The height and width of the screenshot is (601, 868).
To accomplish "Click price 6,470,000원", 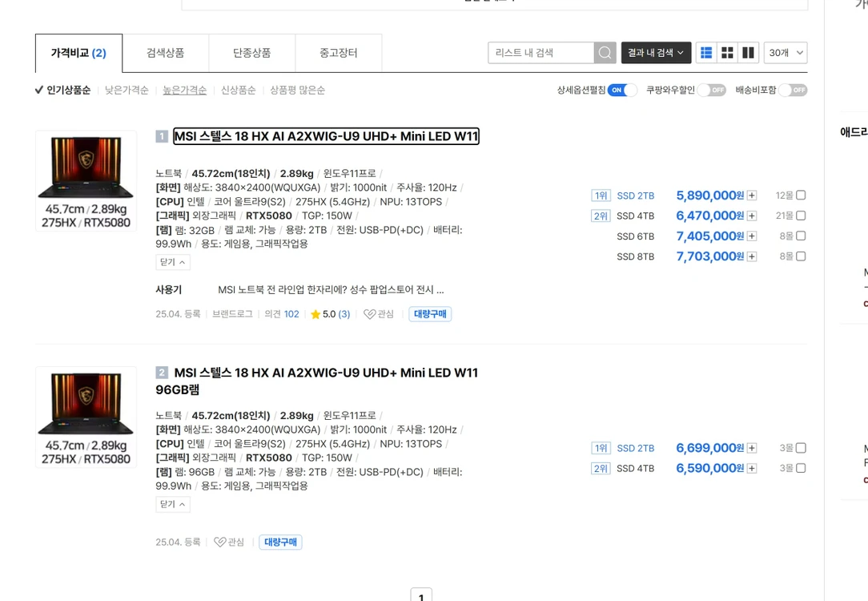I will click(x=710, y=216).
